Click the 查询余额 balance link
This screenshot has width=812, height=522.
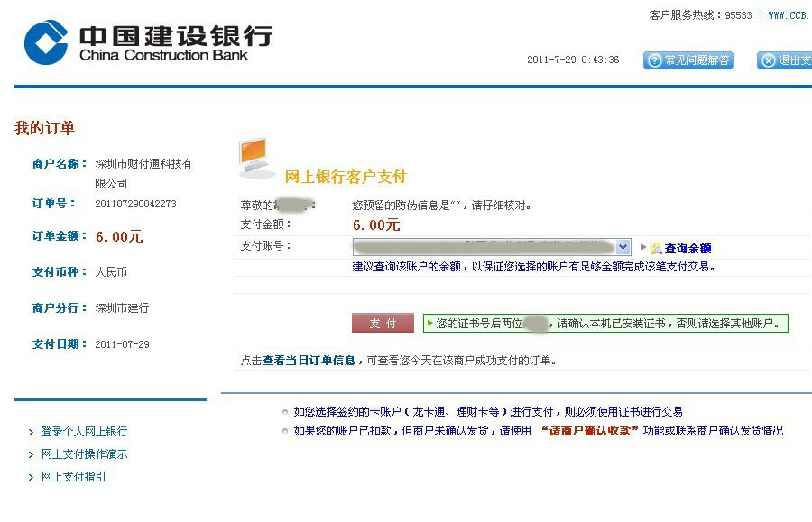tap(687, 248)
